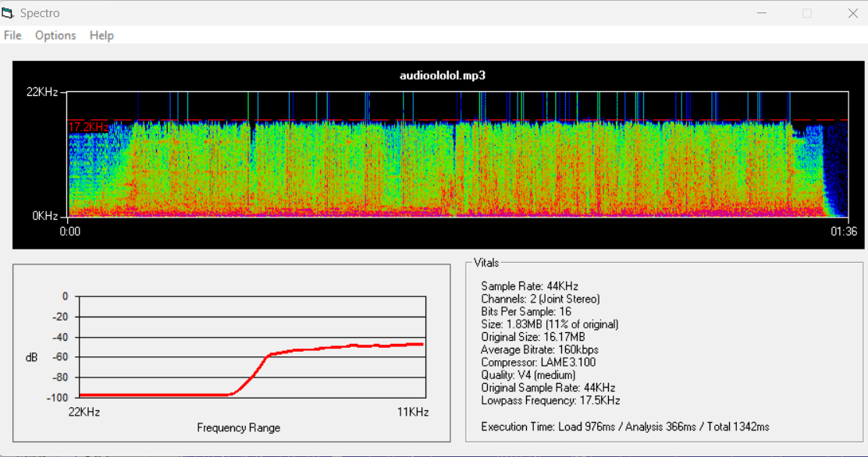This screenshot has width=868, height=457.
Task: Click the Vitals group heading
Action: pyautogui.click(x=486, y=263)
